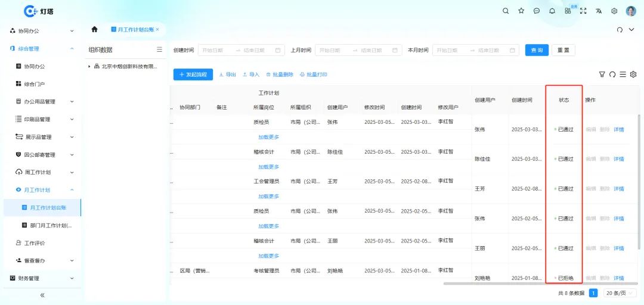Expand 协同办公 top menu group
The image size is (644, 305).
[72, 31]
